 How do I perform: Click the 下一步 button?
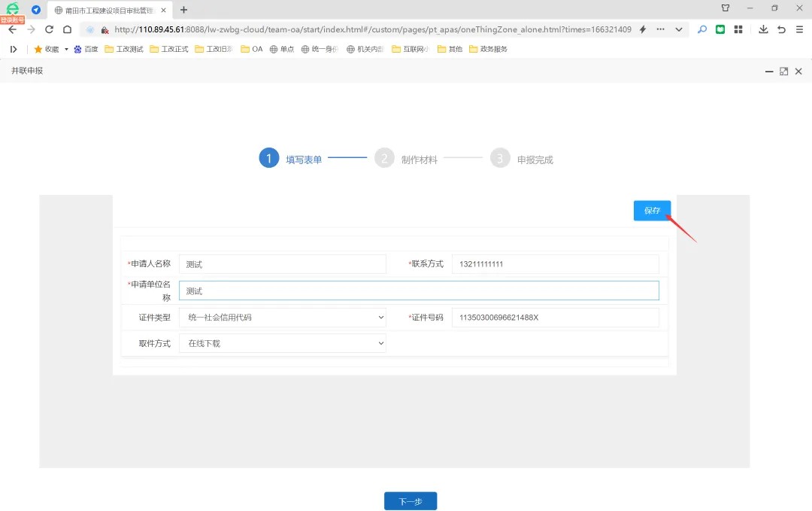[410, 501]
